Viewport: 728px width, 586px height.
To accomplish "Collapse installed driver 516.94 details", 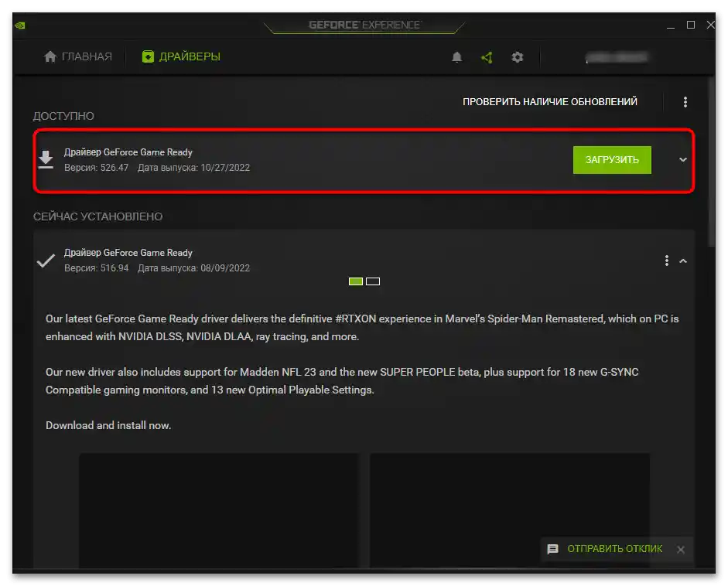I will click(683, 261).
